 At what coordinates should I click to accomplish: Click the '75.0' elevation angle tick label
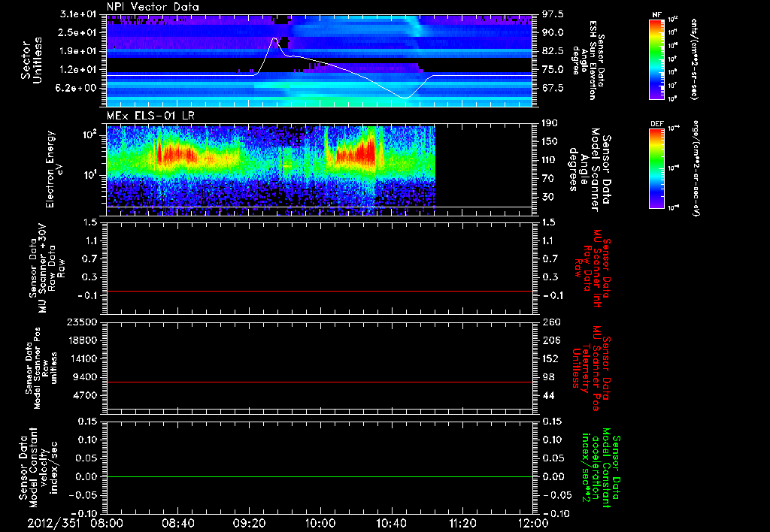(x=553, y=70)
